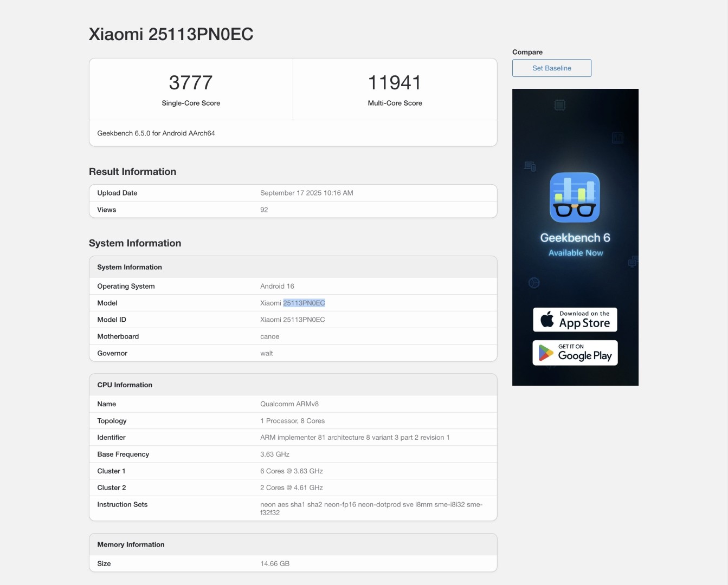Screen dimensions: 728x585
Task: Click the Geekbench 6.5.0 for Android version text
Action: click(x=156, y=133)
